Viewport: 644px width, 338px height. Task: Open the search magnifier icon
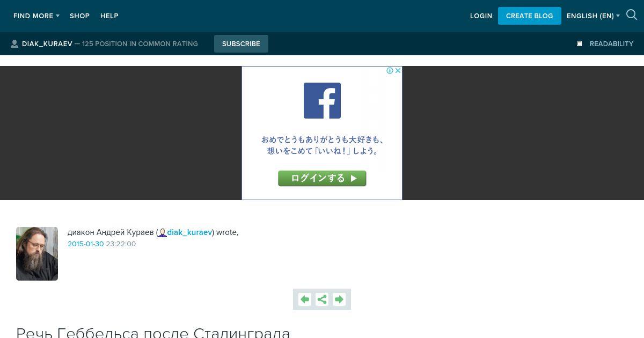point(632,16)
